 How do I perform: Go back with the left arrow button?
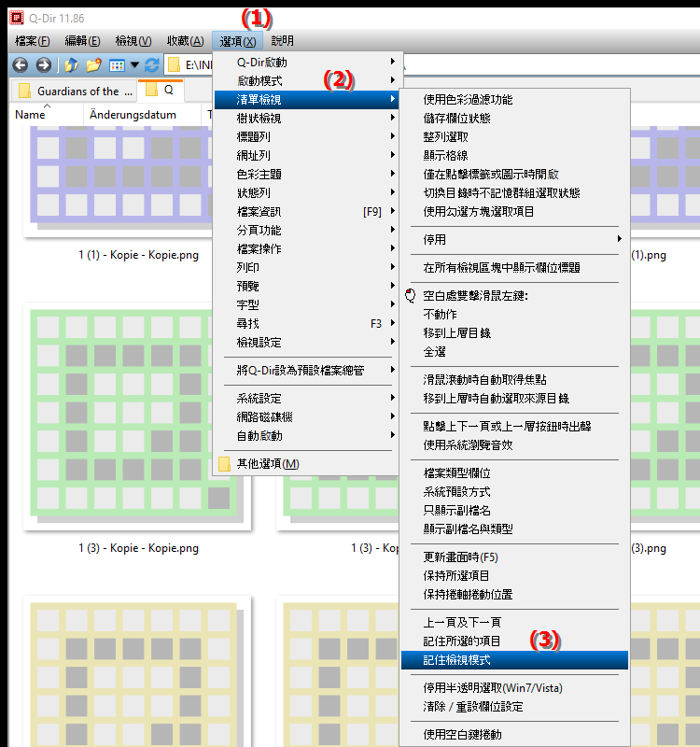coord(20,64)
